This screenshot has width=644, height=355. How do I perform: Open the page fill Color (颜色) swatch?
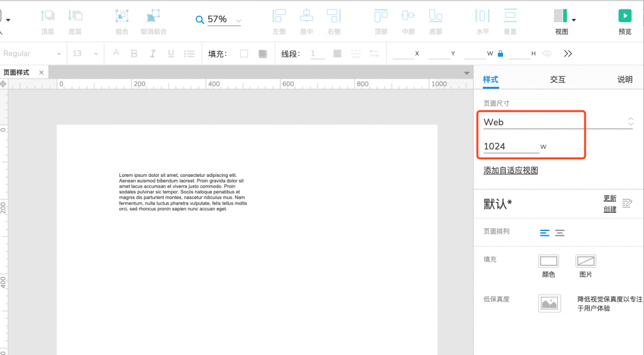548,261
